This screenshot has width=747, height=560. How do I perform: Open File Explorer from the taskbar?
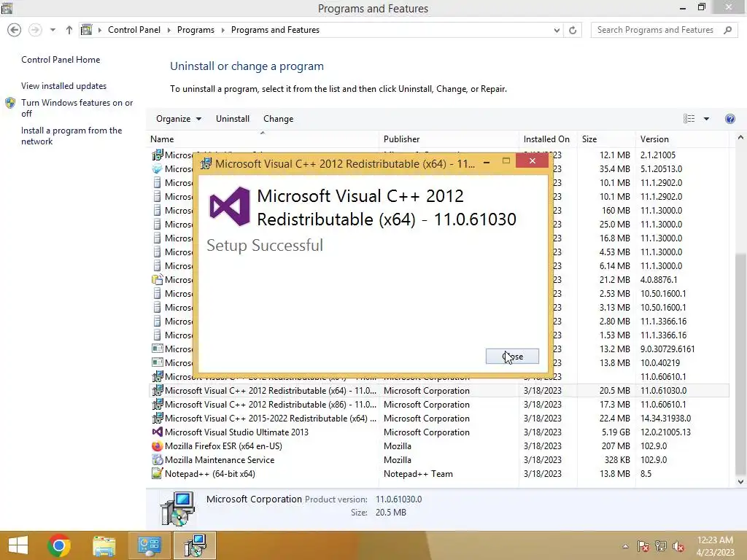tap(104, 545)
